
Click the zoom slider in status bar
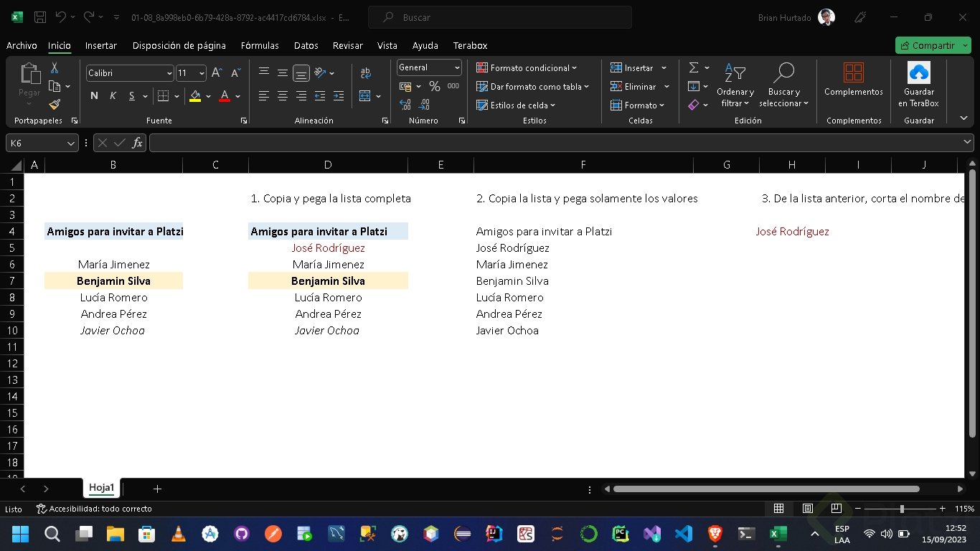point(902,509)
